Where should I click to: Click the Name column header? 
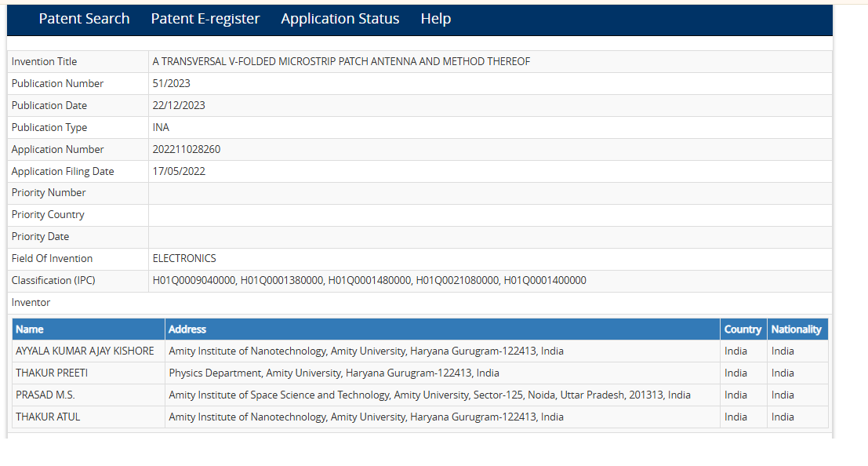[x=89, y=329]
